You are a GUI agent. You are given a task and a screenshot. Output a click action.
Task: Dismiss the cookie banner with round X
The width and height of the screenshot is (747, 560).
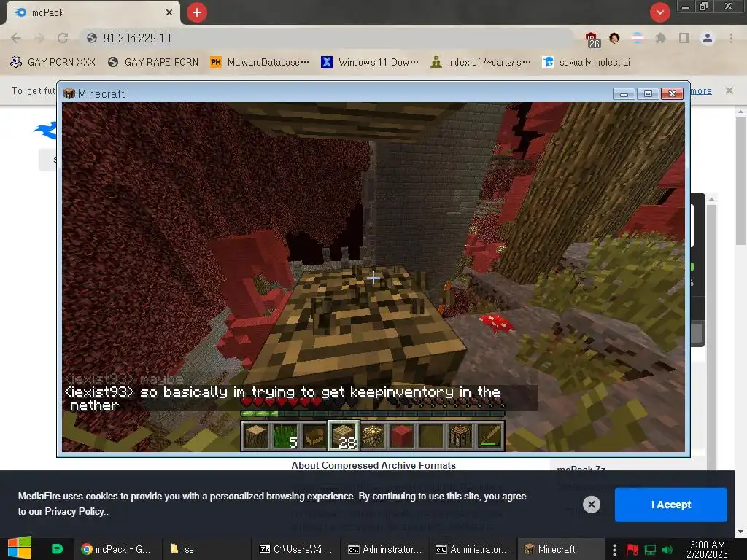pyautogui.click(x=591, y=505)
